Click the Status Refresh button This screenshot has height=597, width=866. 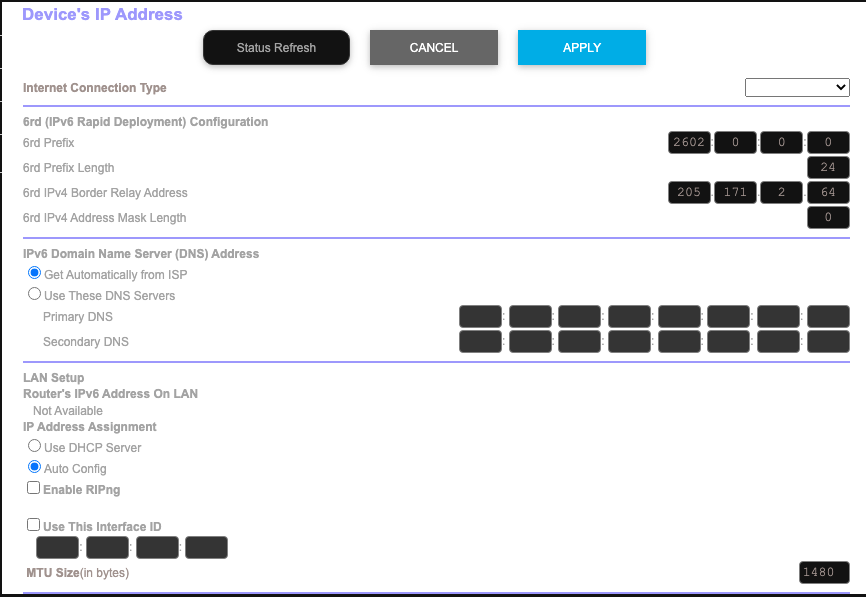click(x=276, y=47)
